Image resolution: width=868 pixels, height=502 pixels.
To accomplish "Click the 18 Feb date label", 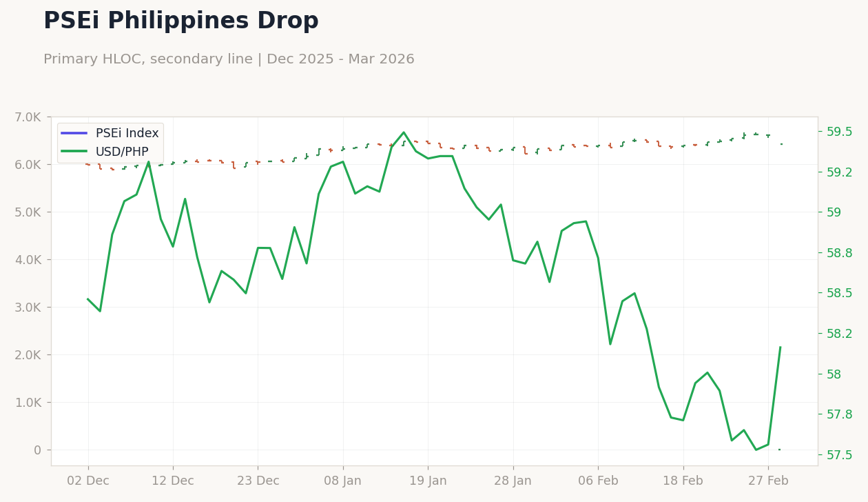I will point(683,481).
